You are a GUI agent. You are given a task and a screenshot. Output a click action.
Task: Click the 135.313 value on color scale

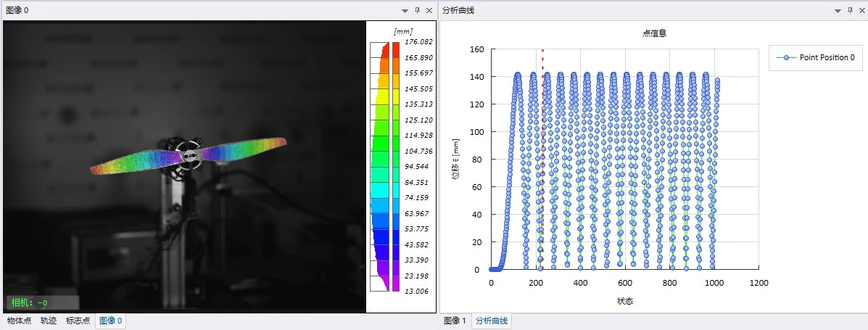[x=419, y=104]
